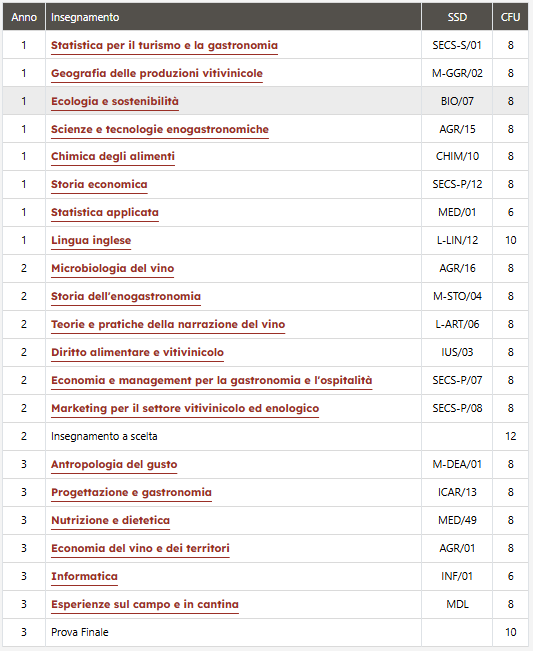The image size is (533, 651).
Task: Open Marketing per il settore vitivinicolo
Action: 185,409
